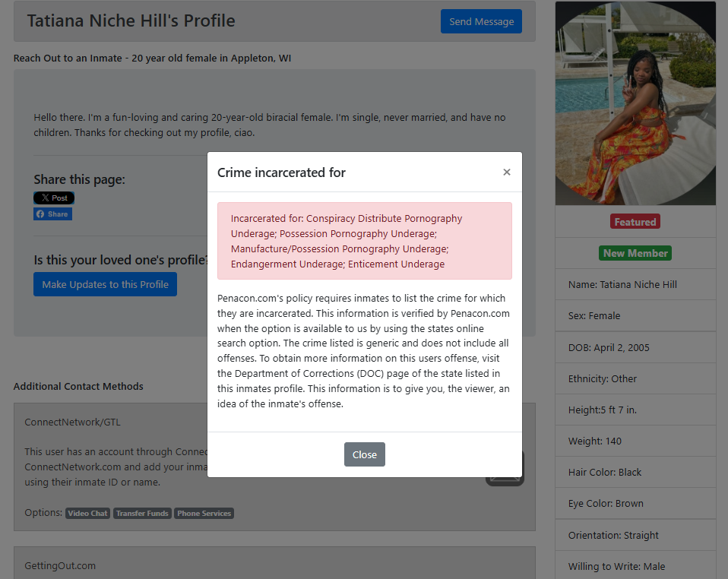Click the 'Share this page:' heading

pyautogui.click(x=79, y=179)
